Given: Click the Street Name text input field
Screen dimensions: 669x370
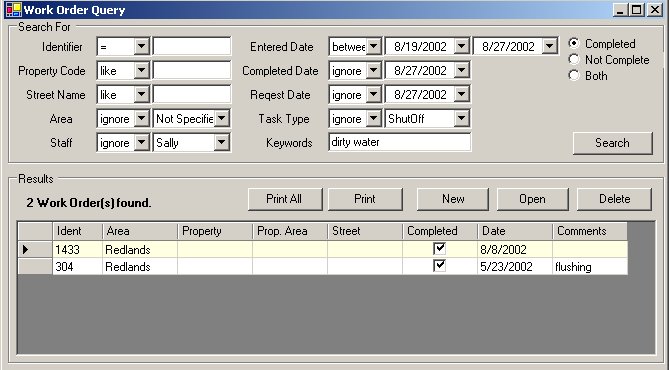Looking at the screenshot, I should click(192, 94).
